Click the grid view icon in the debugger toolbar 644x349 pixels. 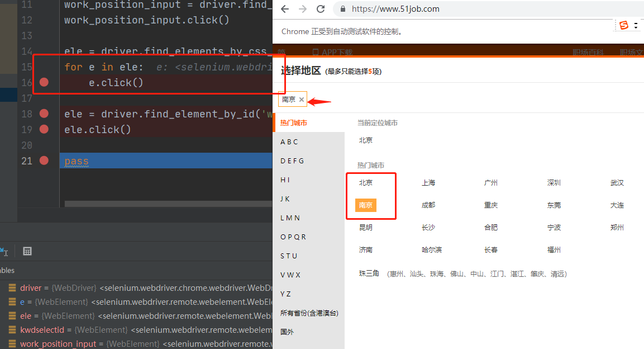pos(27,251)
